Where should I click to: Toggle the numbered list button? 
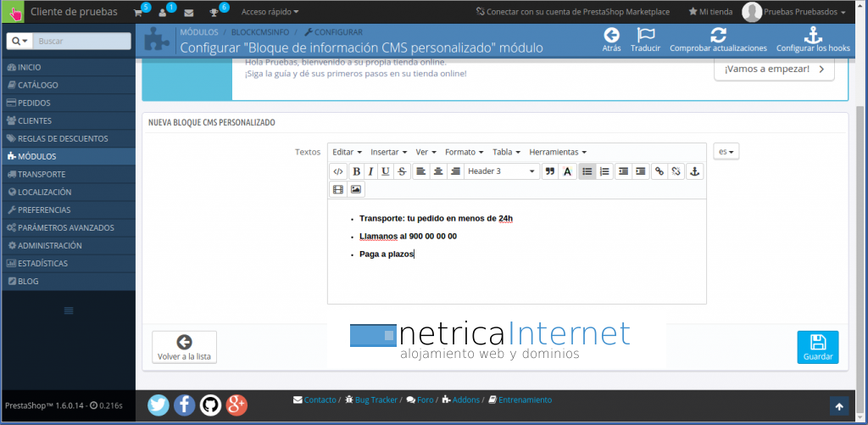pyautogui.click(x=604, y=171)
